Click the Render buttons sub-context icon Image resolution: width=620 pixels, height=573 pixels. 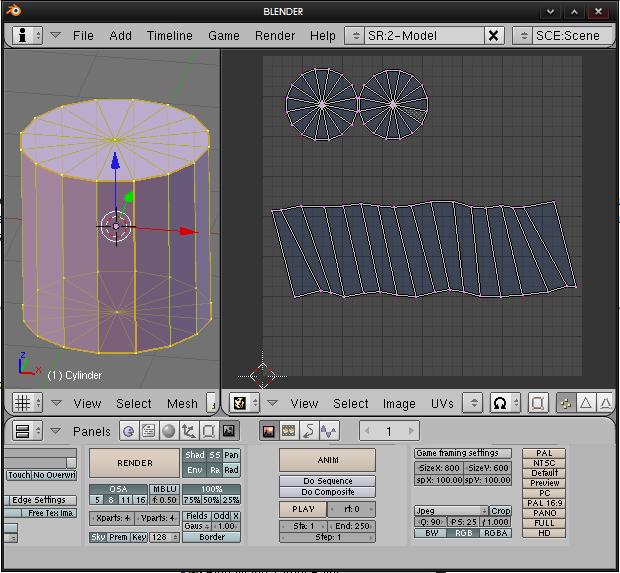(268, 431)
